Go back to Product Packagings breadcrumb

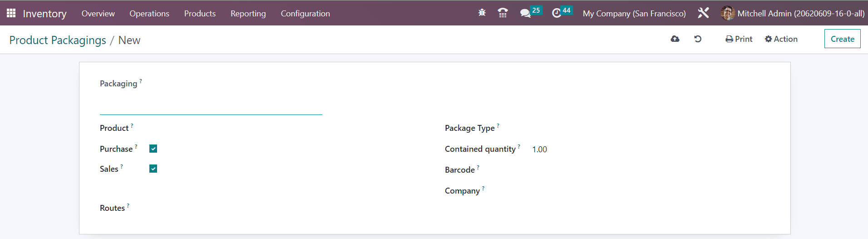[58, 40]
